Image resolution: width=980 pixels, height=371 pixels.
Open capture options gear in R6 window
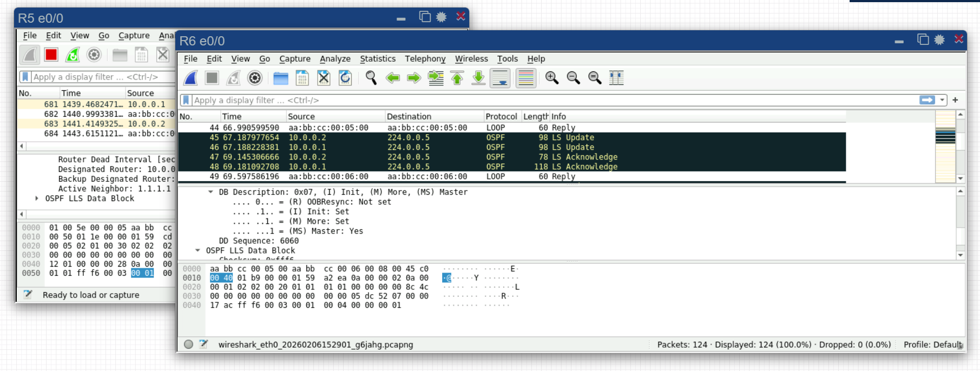[254, 78]
